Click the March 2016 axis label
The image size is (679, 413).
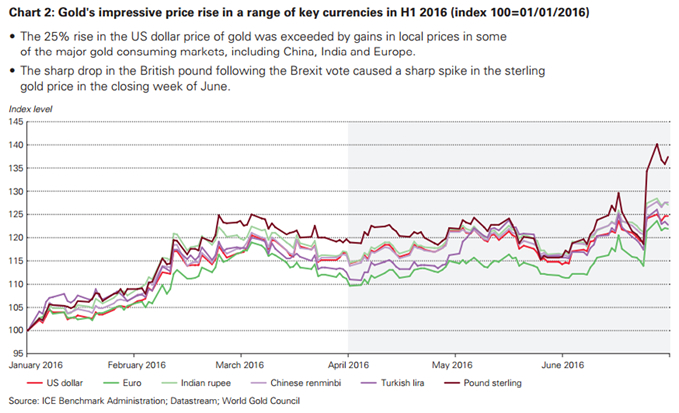[240, 364]
